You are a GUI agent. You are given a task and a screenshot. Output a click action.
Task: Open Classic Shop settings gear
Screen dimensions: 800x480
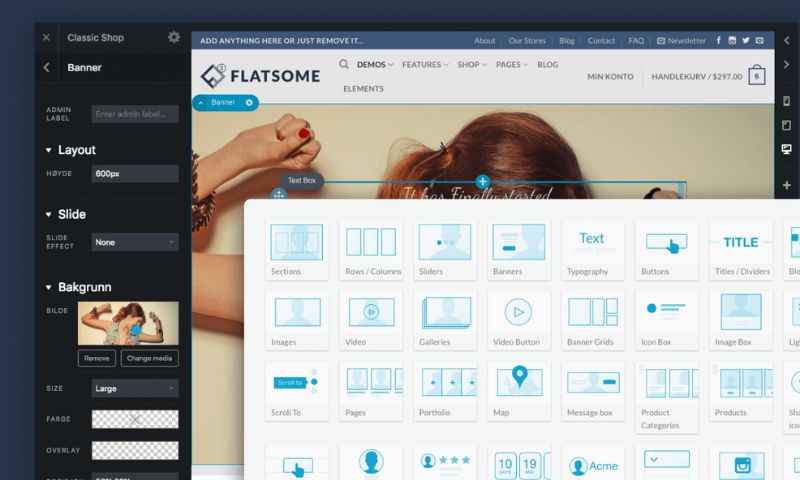coord(174,37)
